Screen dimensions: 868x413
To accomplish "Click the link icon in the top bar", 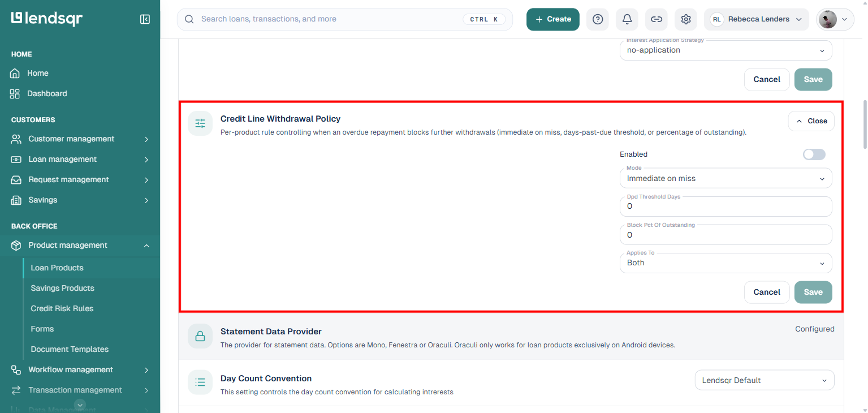I will (x=657, y=19).
